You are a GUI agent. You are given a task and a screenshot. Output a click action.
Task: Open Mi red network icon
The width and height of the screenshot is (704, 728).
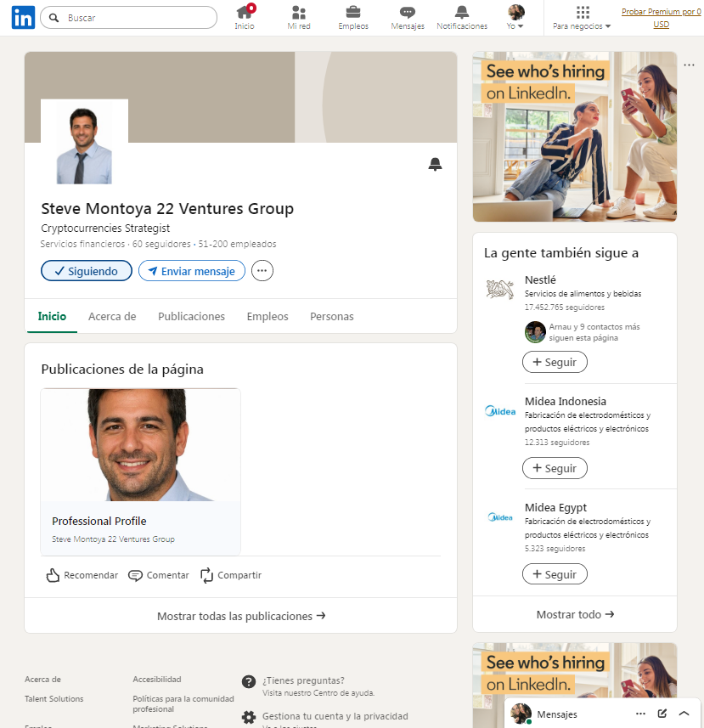[x=299, y=17]
